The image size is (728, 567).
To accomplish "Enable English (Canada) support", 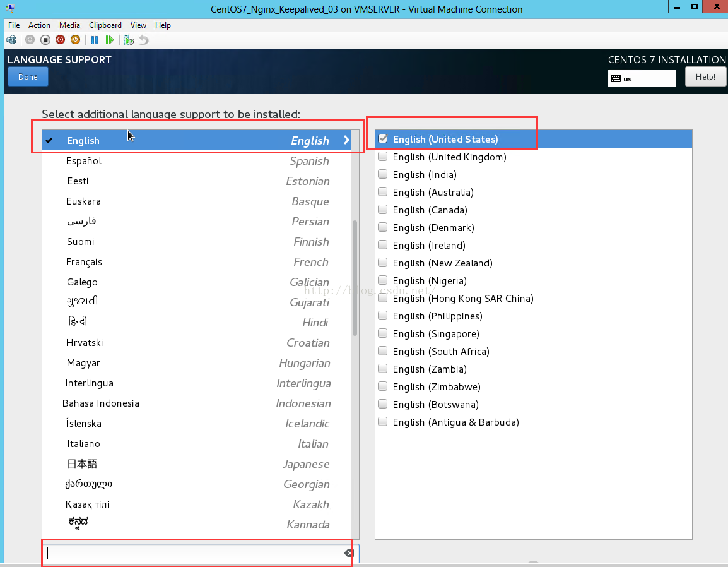I will (x=382, y=209).
